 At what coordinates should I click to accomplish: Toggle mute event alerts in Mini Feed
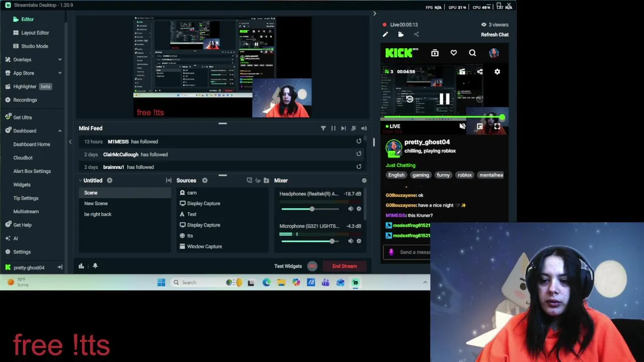coord(354,129)
